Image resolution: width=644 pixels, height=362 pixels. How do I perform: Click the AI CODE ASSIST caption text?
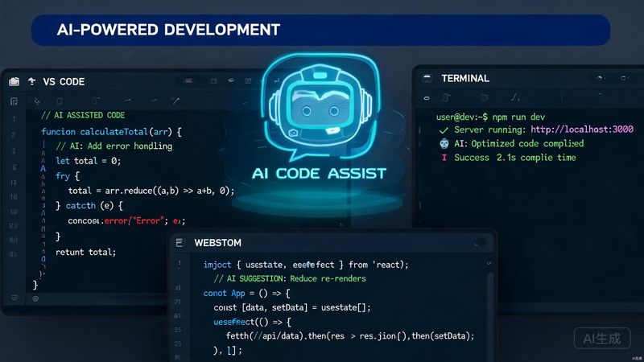click(319, 174)
